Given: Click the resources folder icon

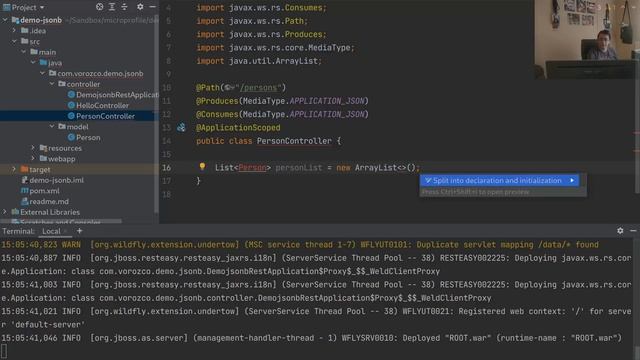Looking at the screenshot, I should (x=43, y=148).
